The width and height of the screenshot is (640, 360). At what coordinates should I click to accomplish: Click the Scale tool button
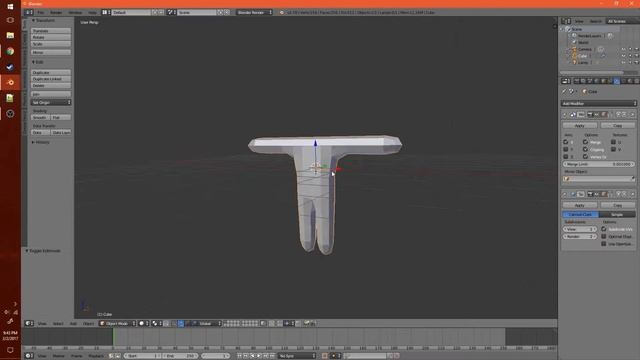(51, 44)
